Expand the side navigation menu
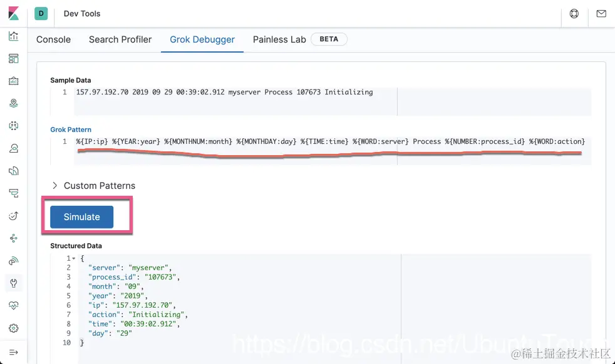Screen dimensions: 615x364 [x=13, y=352]
